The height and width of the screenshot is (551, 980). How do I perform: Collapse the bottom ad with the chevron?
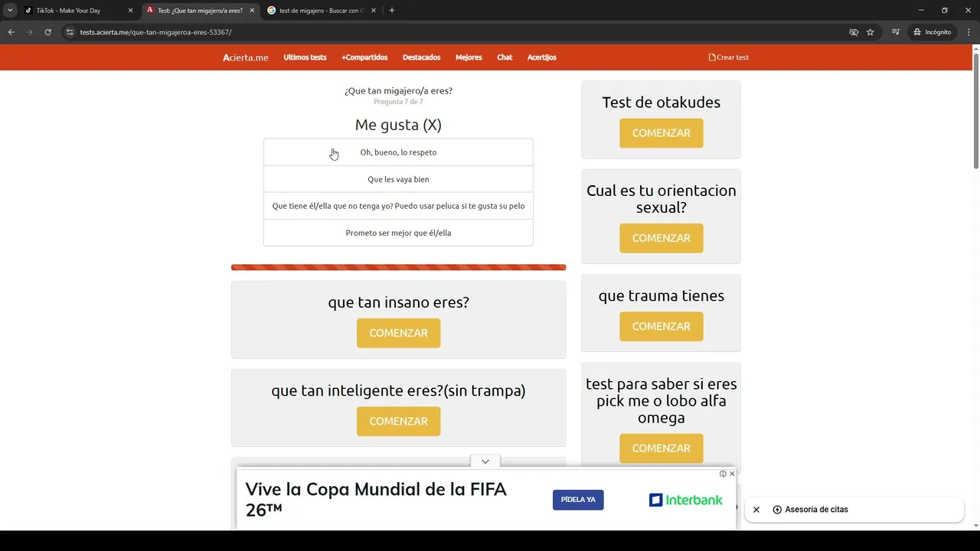coord(485,461)
